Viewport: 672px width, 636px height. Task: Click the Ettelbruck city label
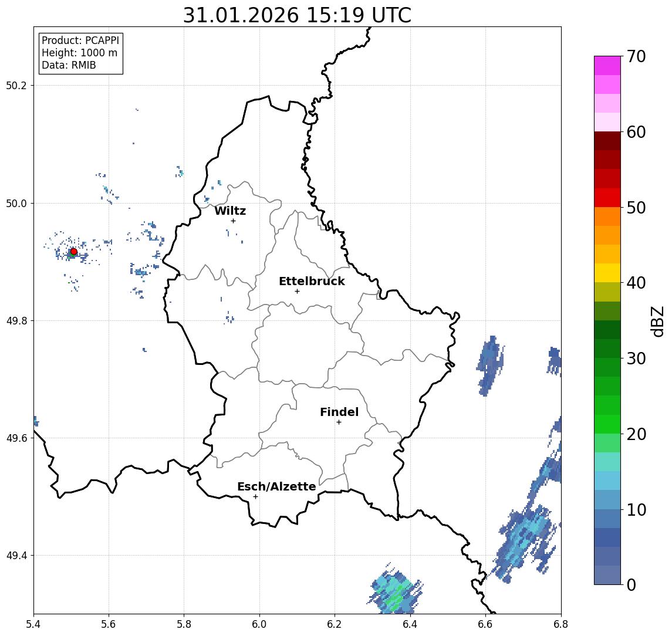(312, 281)
